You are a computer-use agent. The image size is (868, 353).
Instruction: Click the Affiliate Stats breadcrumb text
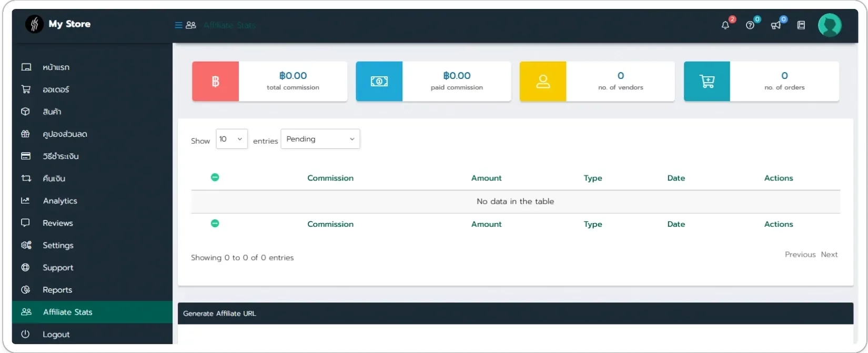click(x=229, y=25)
